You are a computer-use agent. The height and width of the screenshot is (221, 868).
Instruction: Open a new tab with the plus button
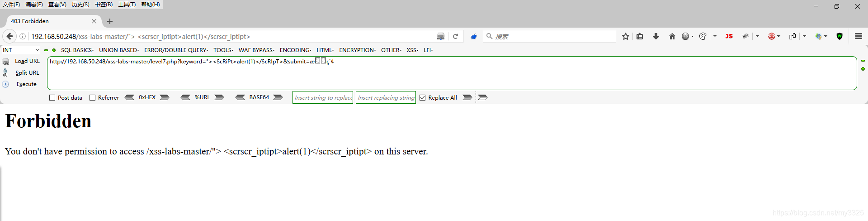pyautogui.click(x=110, y=21)
